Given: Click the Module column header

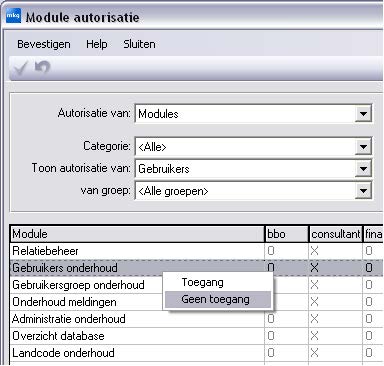Looking at the screenshot, I should tap(137, 234).
